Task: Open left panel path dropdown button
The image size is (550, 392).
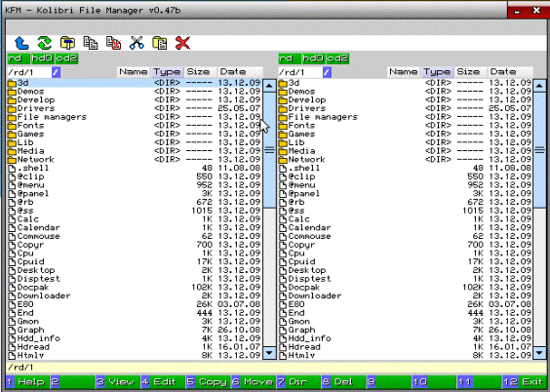Action: click(57, 72)
